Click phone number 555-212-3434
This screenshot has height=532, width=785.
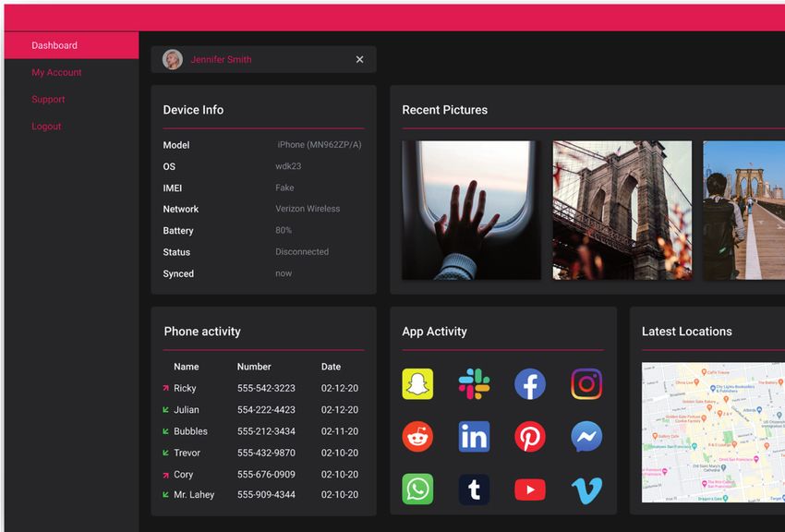tap(266, 431)
